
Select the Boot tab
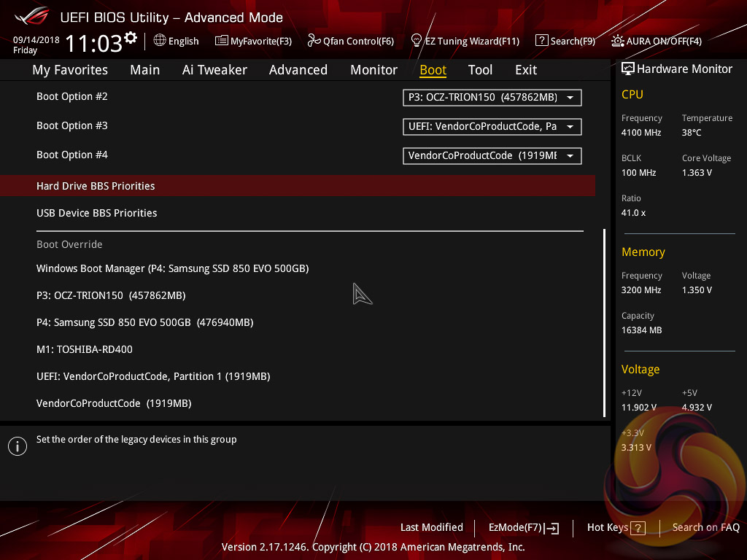click(x=433, y=70)
